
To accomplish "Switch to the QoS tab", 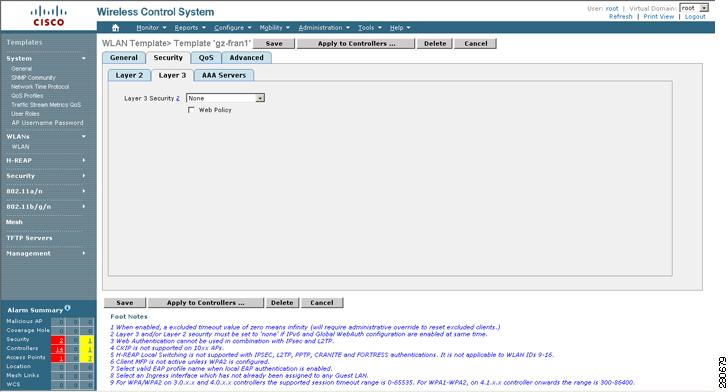I will click(x=206, y=58).
